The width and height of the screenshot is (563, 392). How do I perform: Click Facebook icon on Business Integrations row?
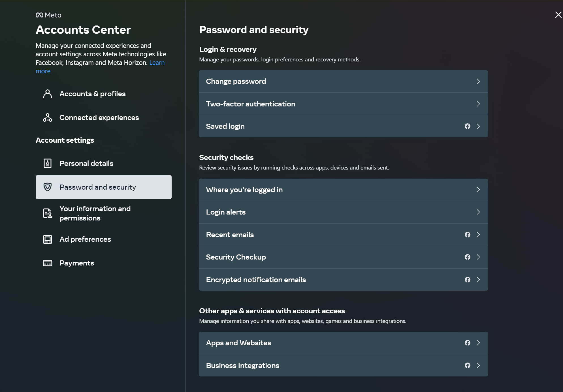tap(468, 365)
